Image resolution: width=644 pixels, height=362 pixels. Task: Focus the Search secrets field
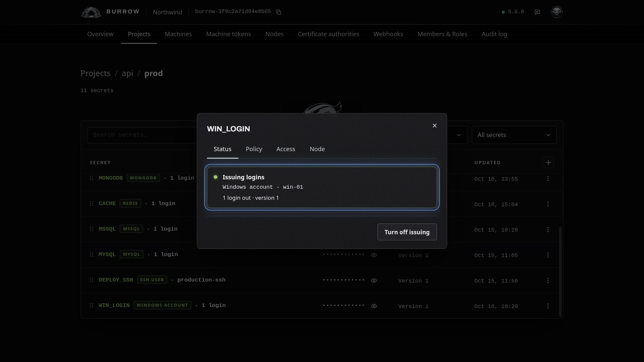pos(142,135)
